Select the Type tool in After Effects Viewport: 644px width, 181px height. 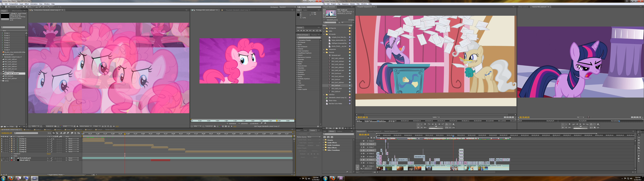click(30, 7)
